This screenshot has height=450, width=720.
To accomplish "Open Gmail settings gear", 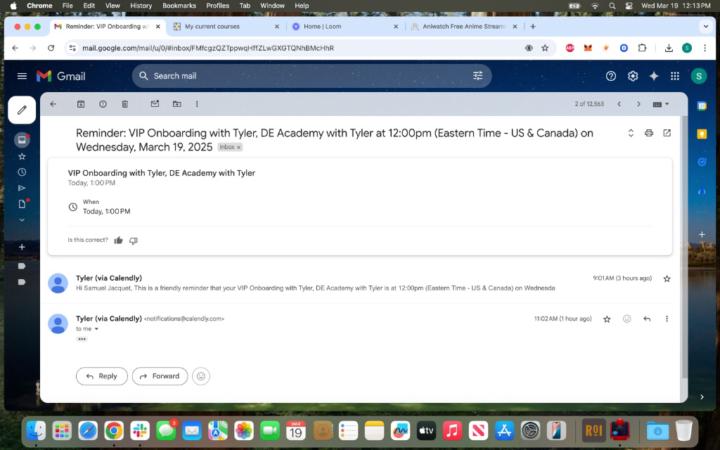I will pos(632,76).
